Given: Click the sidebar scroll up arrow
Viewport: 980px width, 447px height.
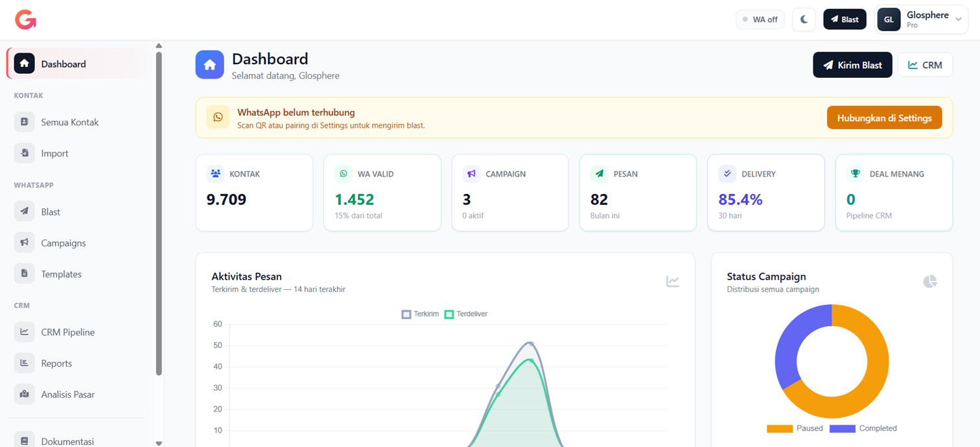Looking at the screenshot, I should tap(159, 46).
